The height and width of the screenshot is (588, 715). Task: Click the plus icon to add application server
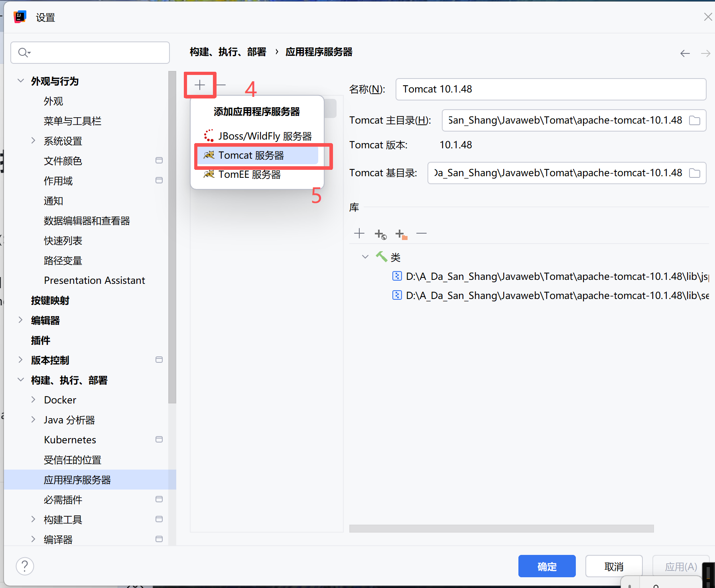200,85
